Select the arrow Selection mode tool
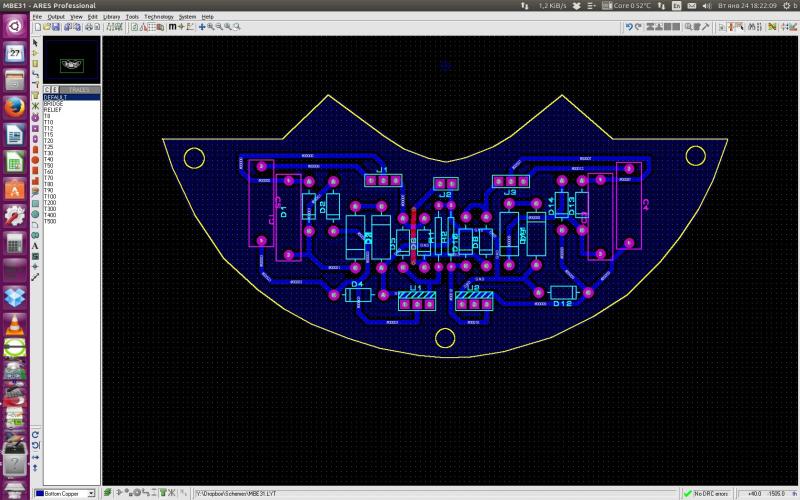Screen dimensions: 800x500 pyautogui.click(x=35, y=43)
